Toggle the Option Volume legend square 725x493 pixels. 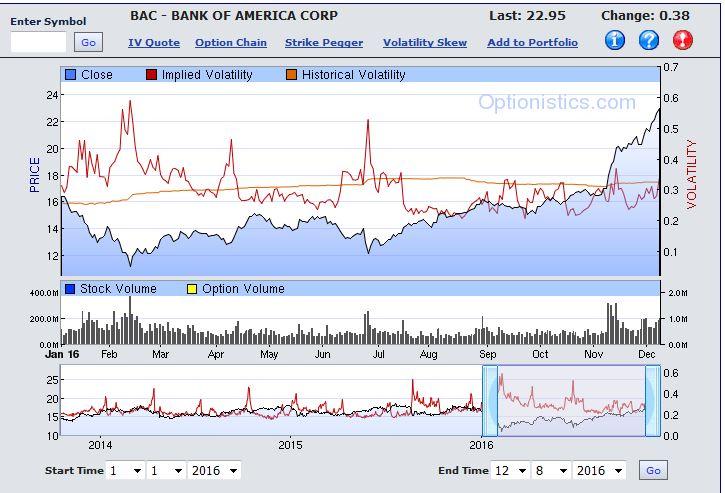192,289
